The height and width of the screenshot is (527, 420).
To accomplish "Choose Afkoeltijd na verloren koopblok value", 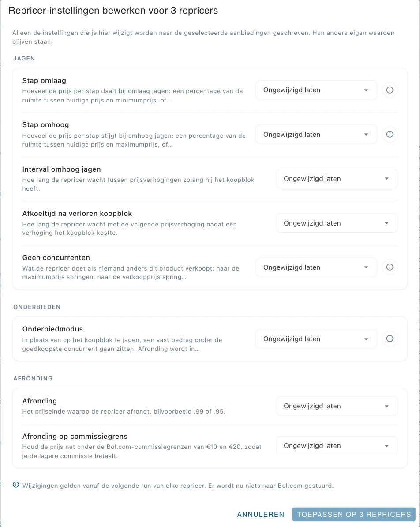I will 337,223.
